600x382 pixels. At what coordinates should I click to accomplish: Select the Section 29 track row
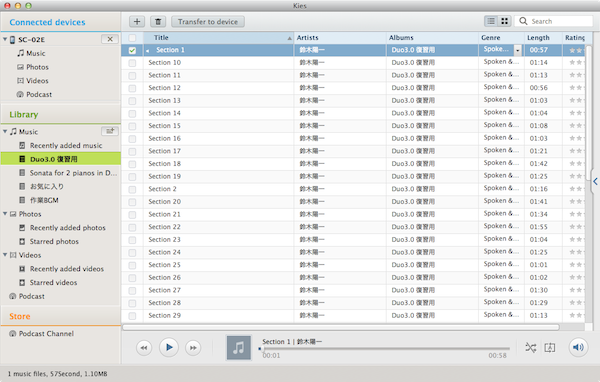[353, 315]
